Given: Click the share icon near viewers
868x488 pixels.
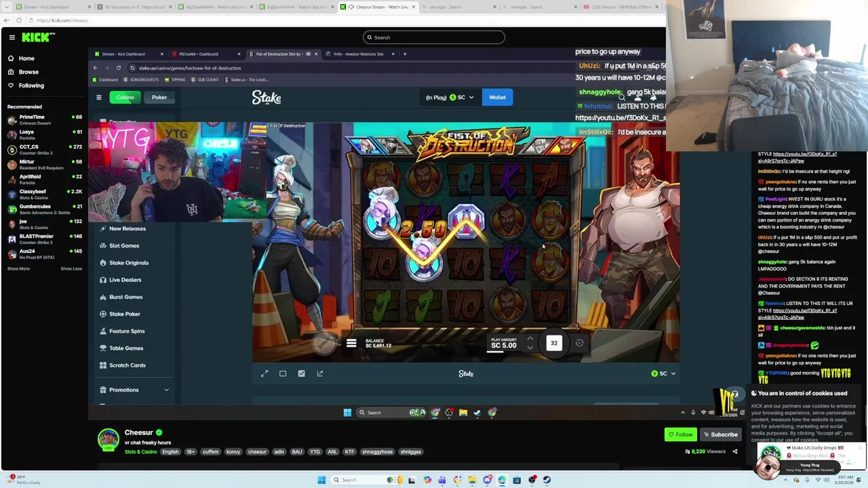Looking at the screenshot, I should click(734, 451).
